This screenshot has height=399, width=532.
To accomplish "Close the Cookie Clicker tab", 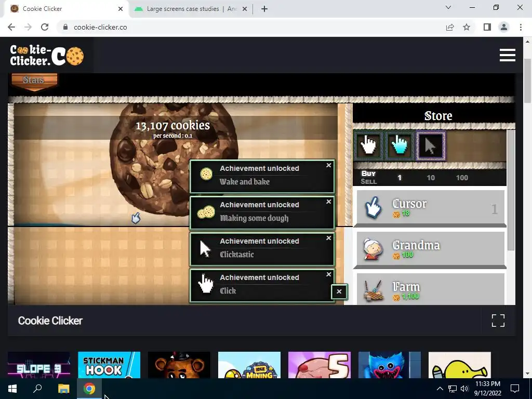I will point(121,9).
